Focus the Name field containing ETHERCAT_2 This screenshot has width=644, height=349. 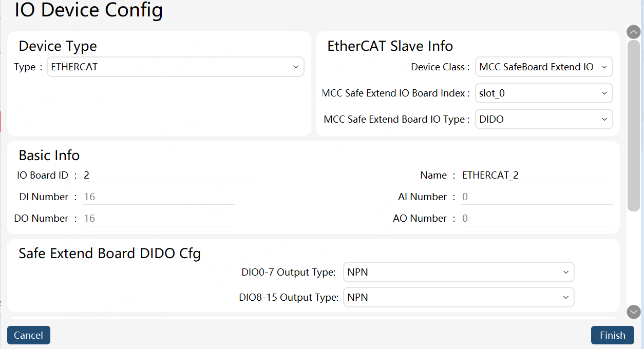click(x=537, y=176)
